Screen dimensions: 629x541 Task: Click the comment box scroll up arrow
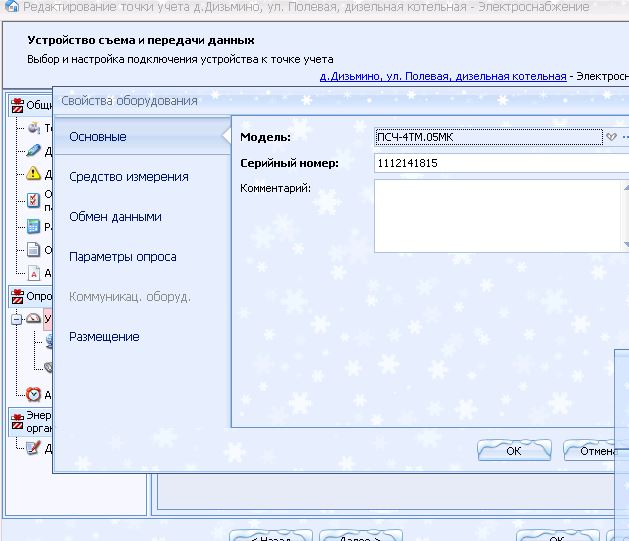click(x=626, y=187)
